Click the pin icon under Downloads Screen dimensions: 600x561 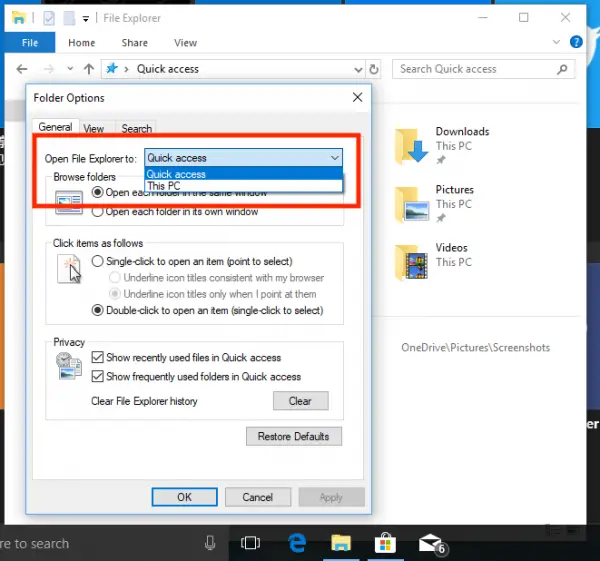click(441, 160)
